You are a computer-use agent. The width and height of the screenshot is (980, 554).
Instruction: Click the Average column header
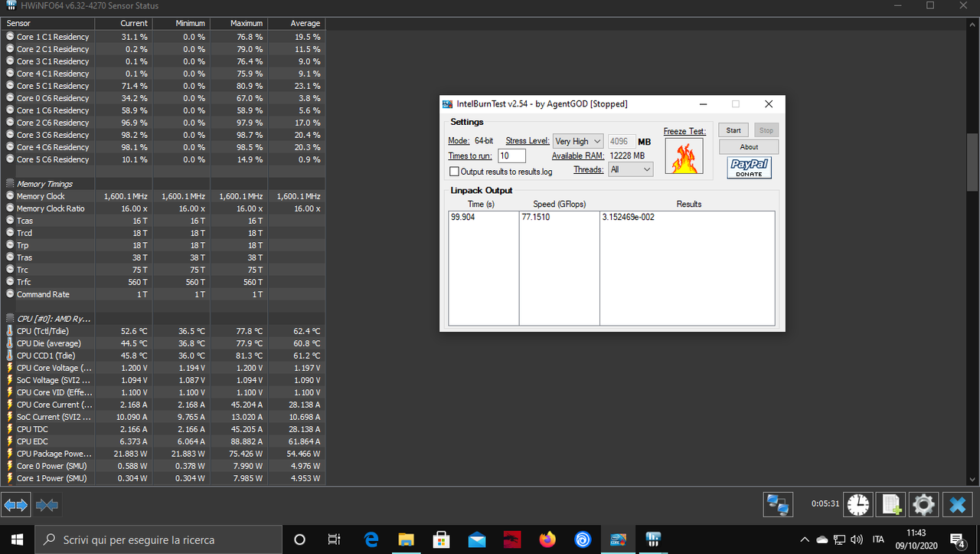(x=296, y=24)
